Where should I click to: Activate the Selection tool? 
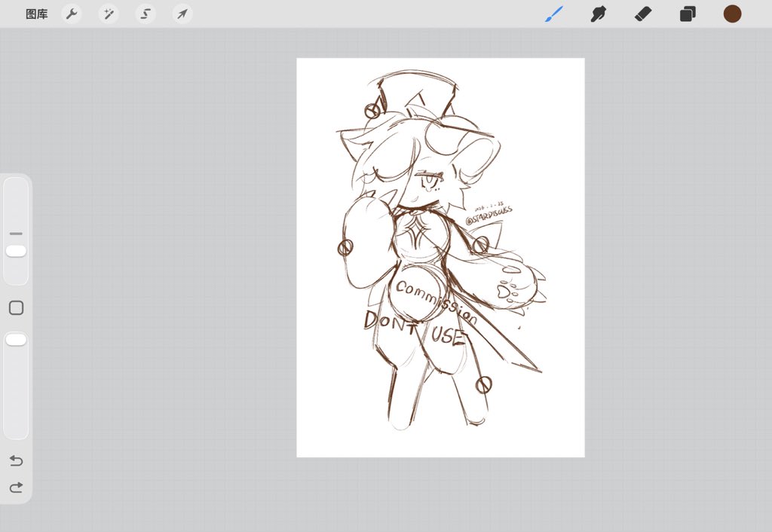click(x=146, y=14)
